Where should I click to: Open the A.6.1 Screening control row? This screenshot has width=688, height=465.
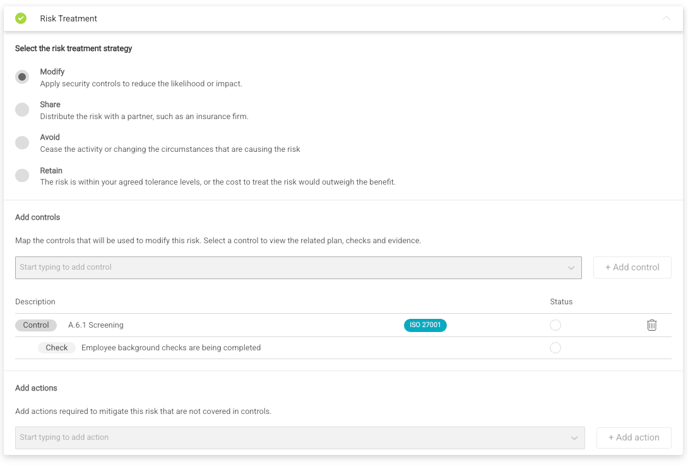click(96, 325)
